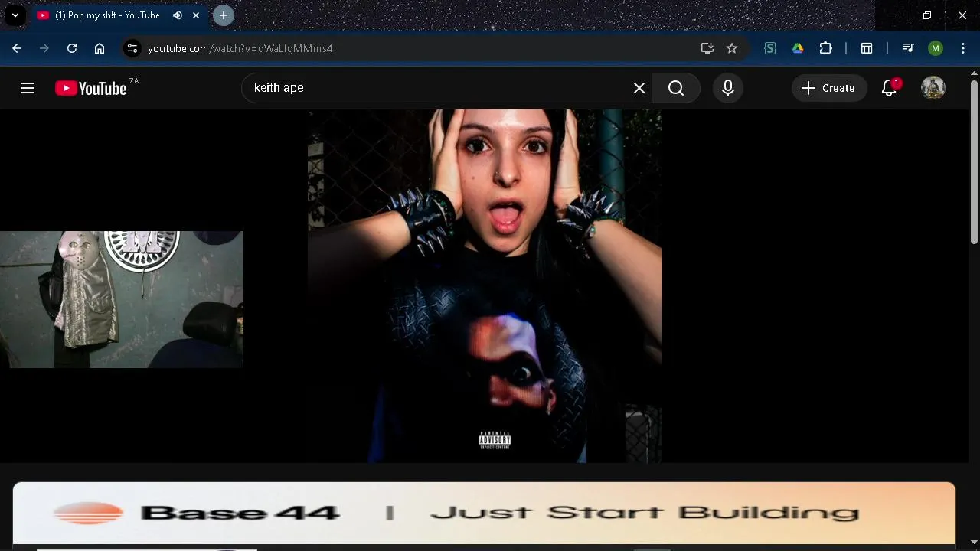
Task: Bookmark this page with the star
Action: coord(732,48)
